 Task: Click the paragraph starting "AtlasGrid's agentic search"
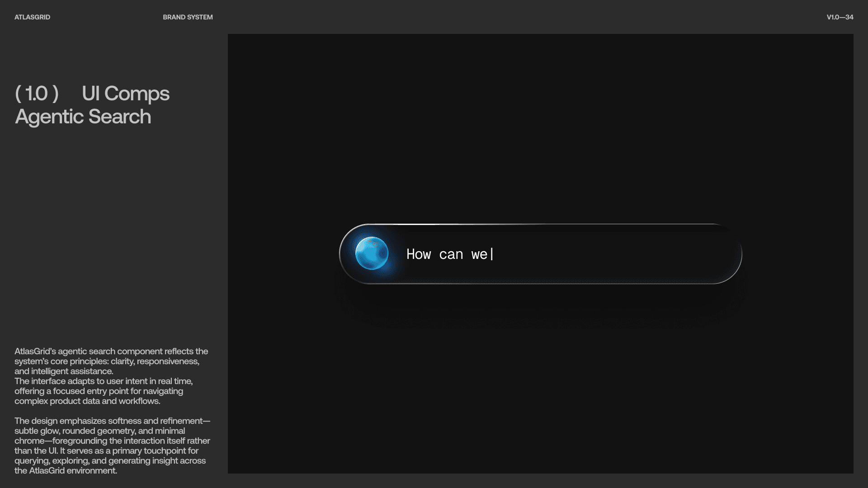(x=111, y=361)
